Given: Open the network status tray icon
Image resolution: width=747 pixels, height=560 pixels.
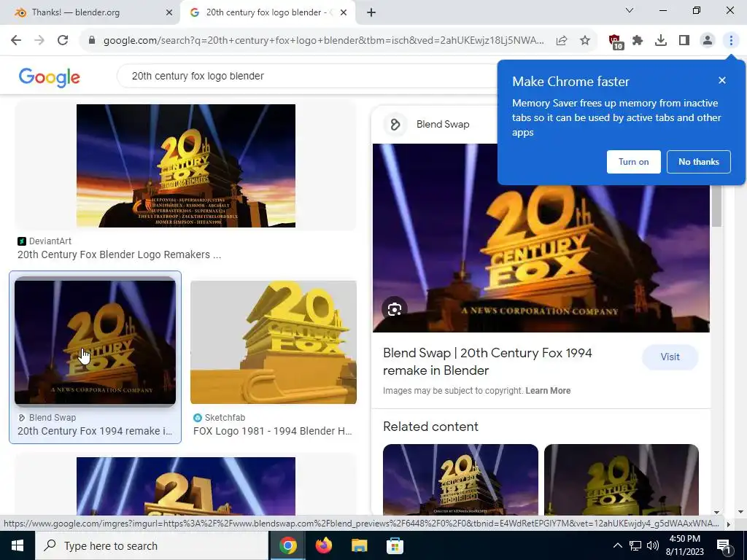Looking at the screenshot, I should (x=635, y=545).
